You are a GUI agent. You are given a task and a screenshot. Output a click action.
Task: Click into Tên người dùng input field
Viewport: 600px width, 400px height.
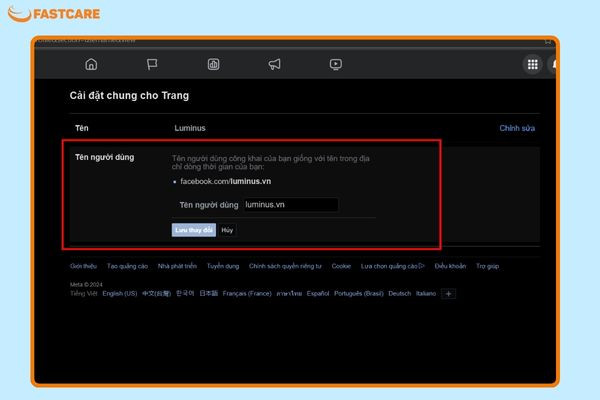pyautogui.click(x=291, y=205)
